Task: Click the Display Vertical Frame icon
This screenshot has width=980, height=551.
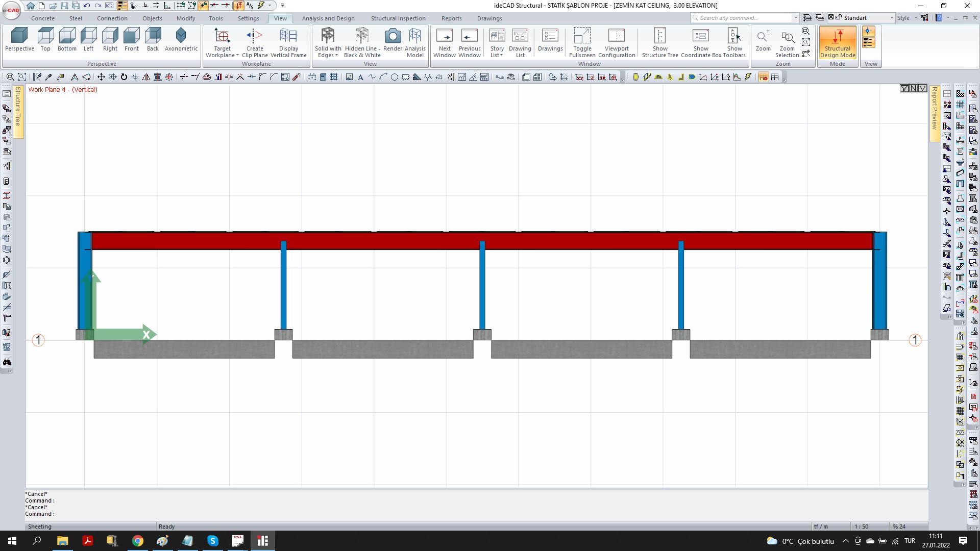Action: [288, 41]
